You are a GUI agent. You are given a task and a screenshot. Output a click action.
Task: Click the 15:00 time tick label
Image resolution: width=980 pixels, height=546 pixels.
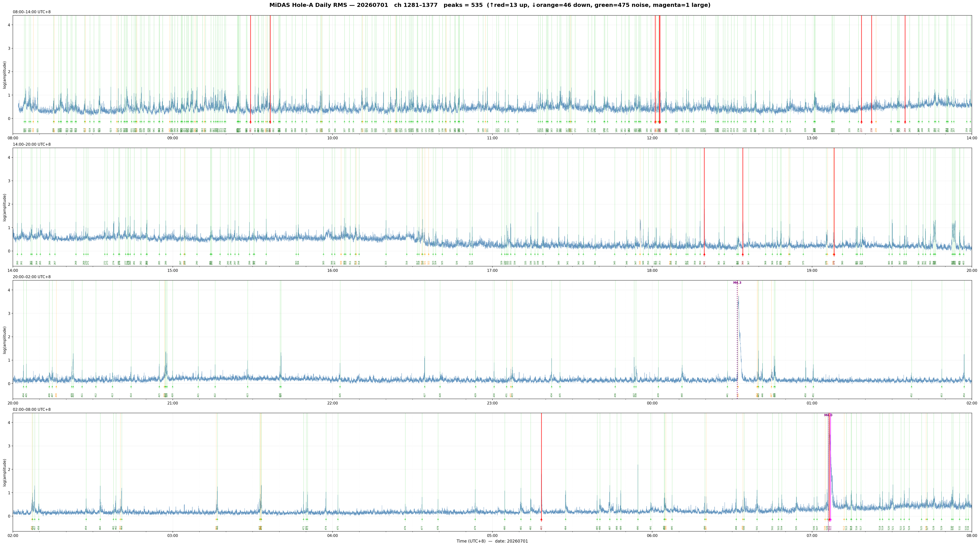pos(173,270)
